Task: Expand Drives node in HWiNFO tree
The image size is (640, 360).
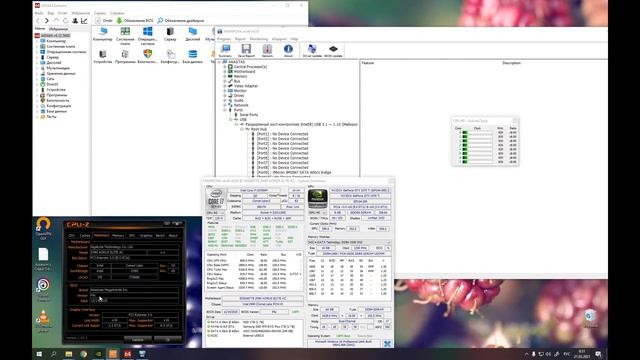Action: pos(225,96)
